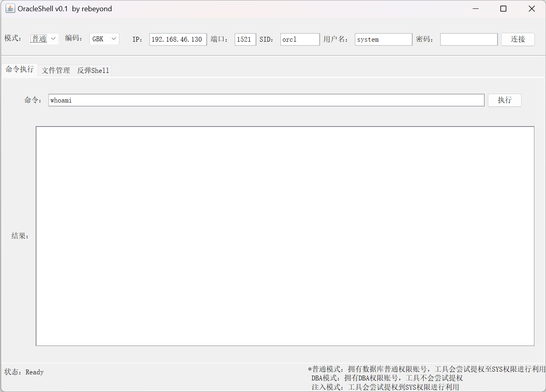Click the SID field containing orcl
Screen dimensions: 546x392
[x=300, y=39]
